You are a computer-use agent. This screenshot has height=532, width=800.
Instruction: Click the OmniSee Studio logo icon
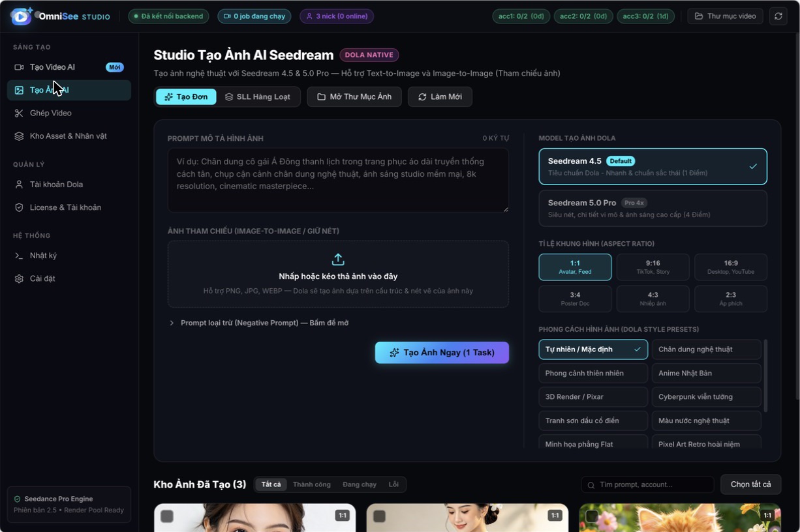pyautogui.click(x=22, y=16)
